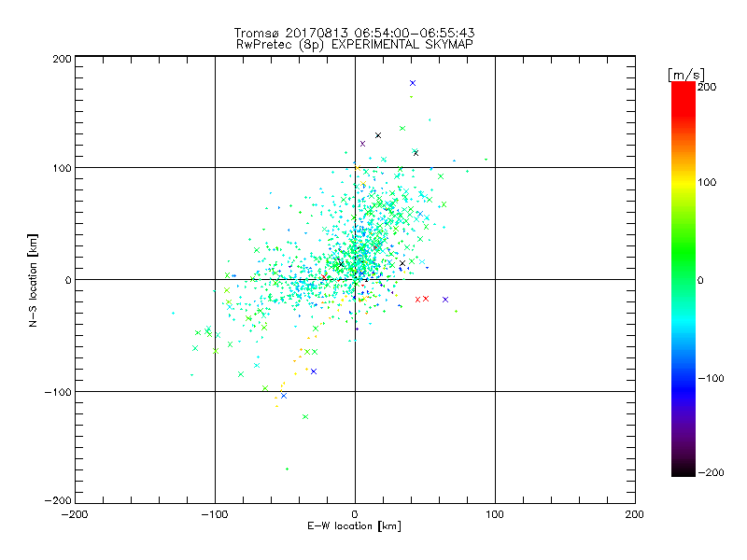747x560 pixels.
Task: Click the subtitle 'RwPretec (8p) EXPERIMENTAL SKYMAP'
Action: pos(355,45)
